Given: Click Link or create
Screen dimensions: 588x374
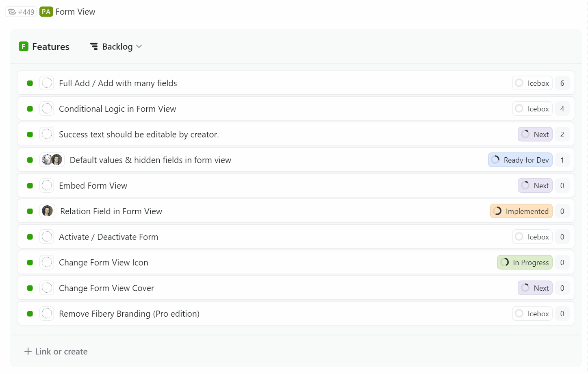Looking at the screenshot, I should 61,351.
